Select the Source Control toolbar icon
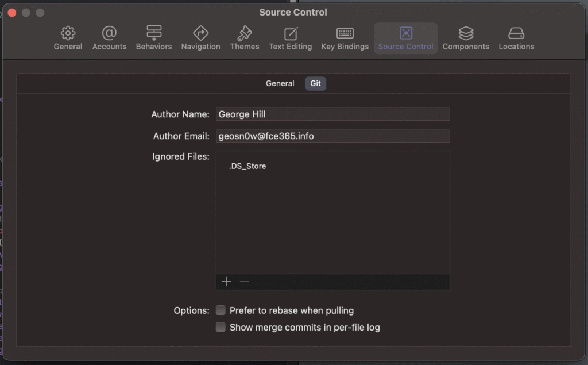 [406, 33]
